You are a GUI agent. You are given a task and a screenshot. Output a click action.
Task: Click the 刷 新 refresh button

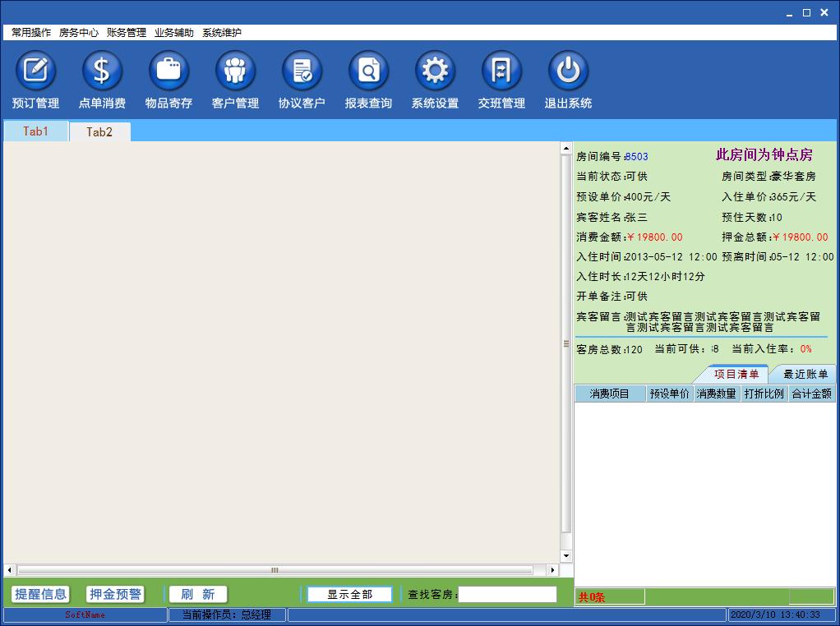(x=198, y=594)
